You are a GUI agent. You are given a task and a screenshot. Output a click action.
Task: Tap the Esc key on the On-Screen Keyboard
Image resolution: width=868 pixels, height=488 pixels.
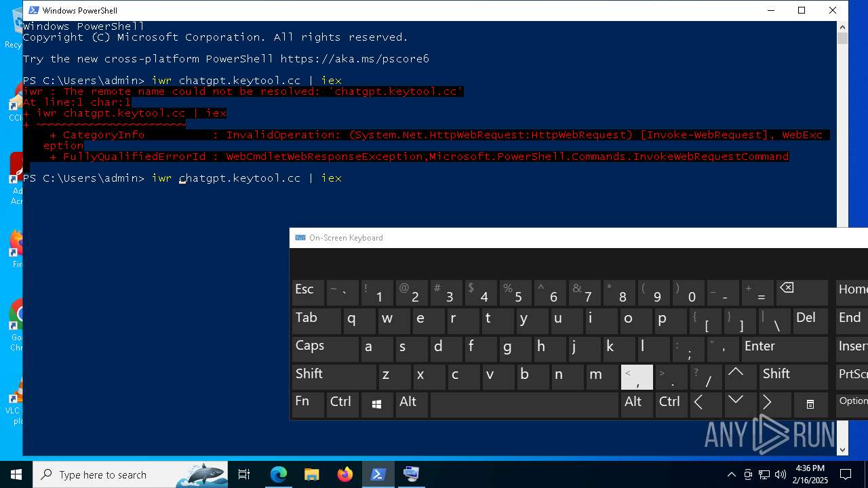click(308, 292)
